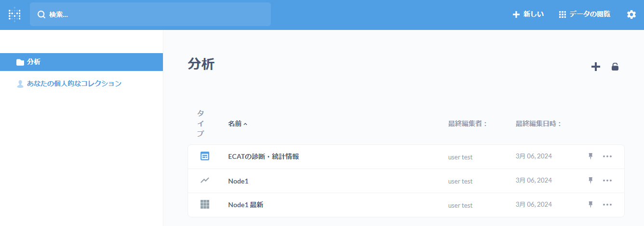Viewport: 644px width, 226px height.
Task: Click the dashboard icon for ECATの診断・統計情報
Action: [x=205, y=156]
